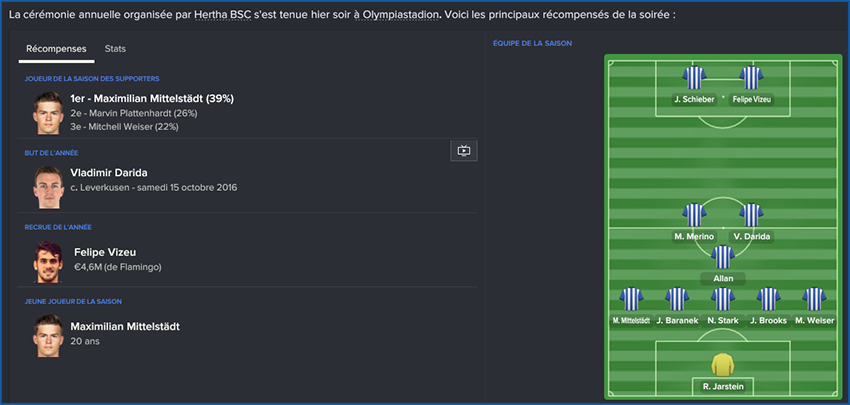Click J. Baranek's shirt icon
This screenshot has height=405, width=850.
tap(677, 299)
